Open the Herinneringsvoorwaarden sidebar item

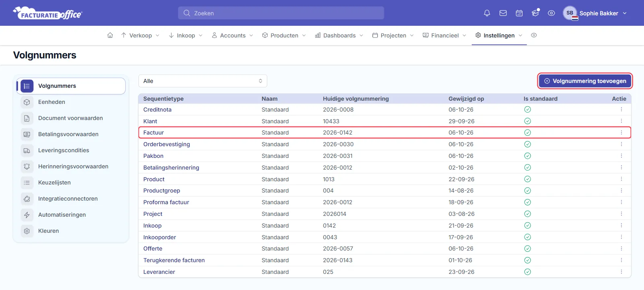71,166
